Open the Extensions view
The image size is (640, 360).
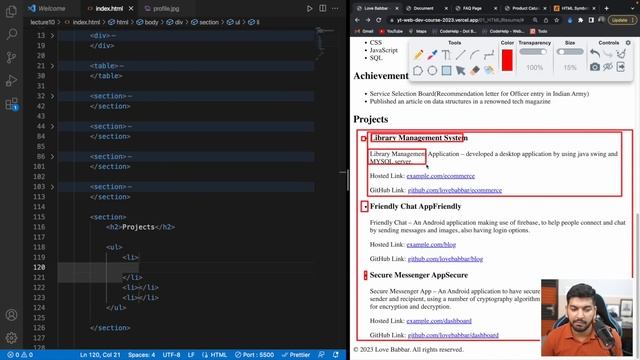(11, 104)
